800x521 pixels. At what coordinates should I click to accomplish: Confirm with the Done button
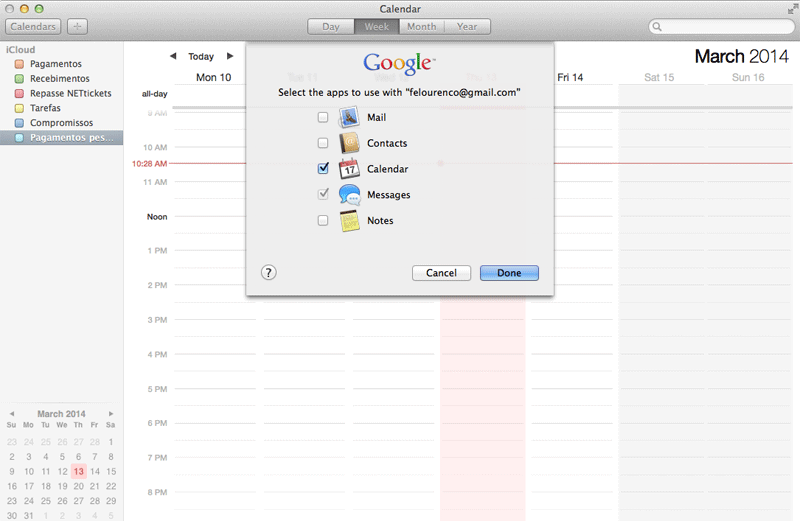click(509, 273)
